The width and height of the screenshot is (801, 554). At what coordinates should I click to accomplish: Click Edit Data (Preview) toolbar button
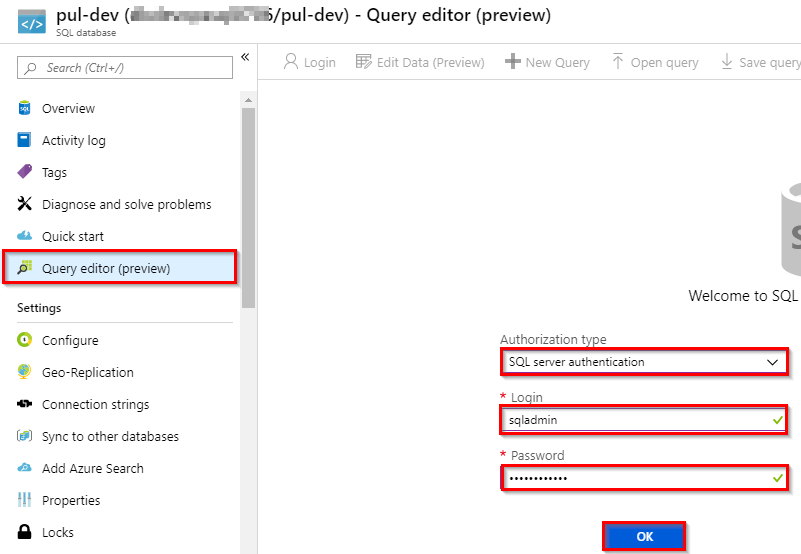point(420,62)
